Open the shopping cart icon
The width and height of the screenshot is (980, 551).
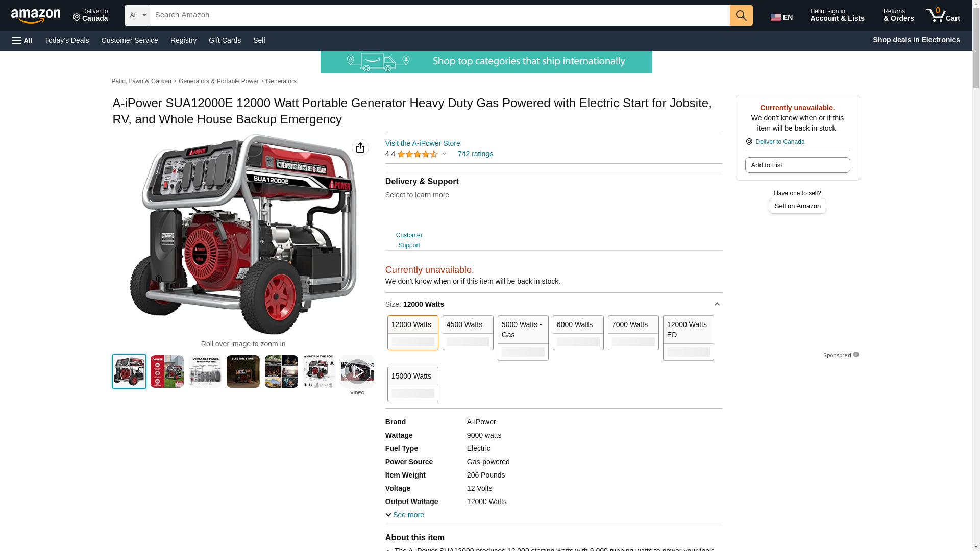point(943,15)
